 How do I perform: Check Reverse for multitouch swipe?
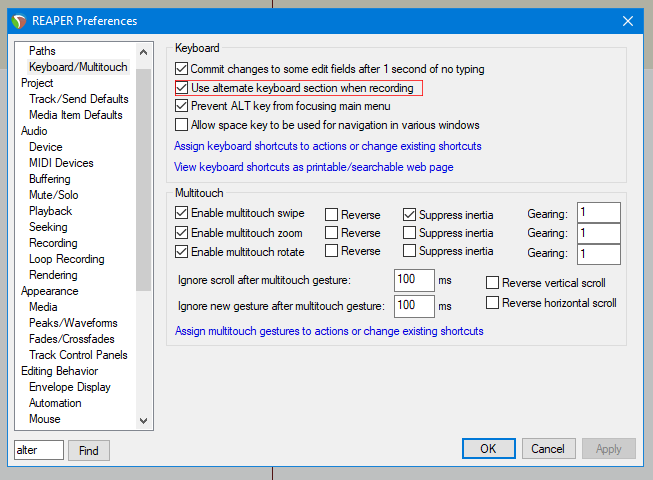click(331, 214)
